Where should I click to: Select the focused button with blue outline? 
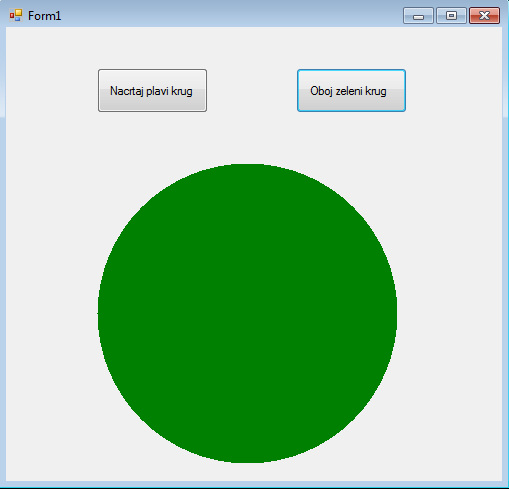351,90
